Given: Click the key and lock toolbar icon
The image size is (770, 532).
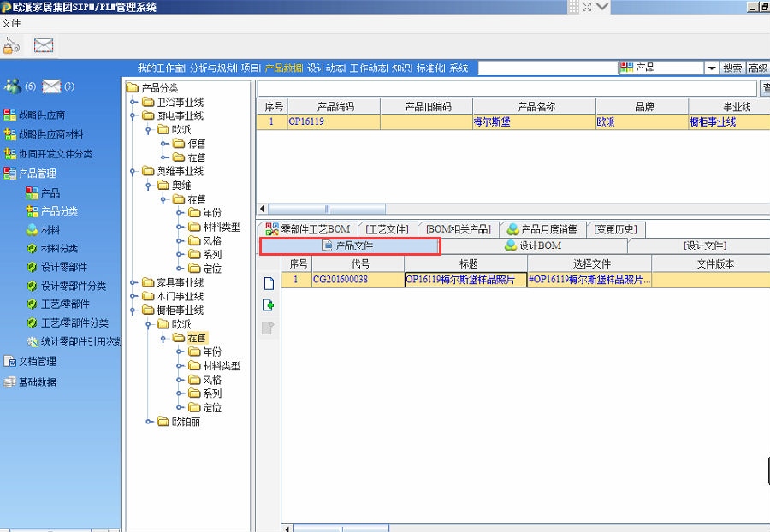Looking at the screenshot, I should pos(11,46).
